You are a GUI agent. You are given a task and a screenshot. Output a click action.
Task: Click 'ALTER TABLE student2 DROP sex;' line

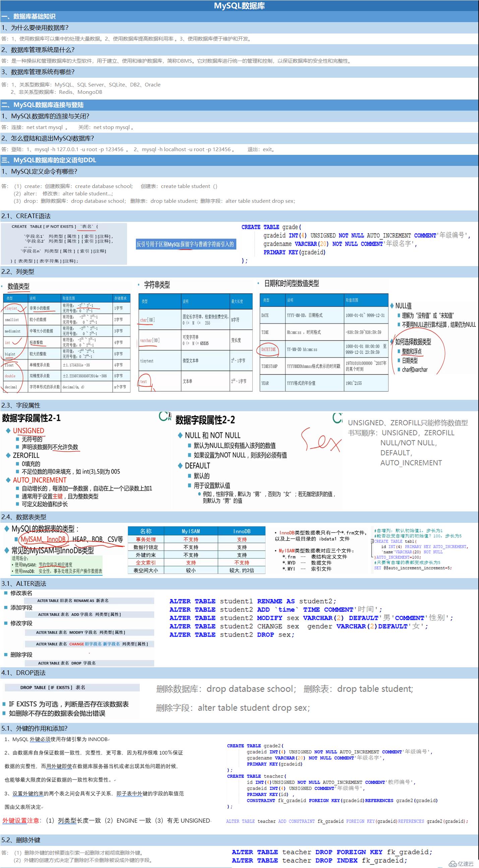coord(232,634)
